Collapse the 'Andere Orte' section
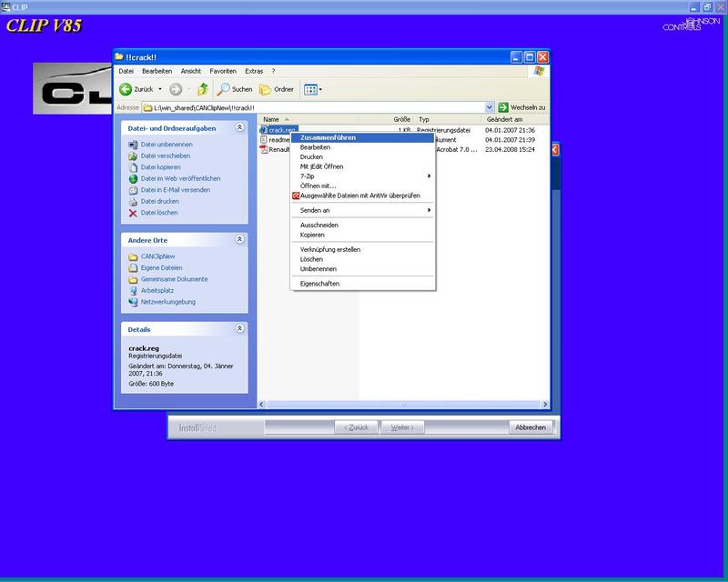The width and height of the screenshot is (728, 582). [239, 240]
